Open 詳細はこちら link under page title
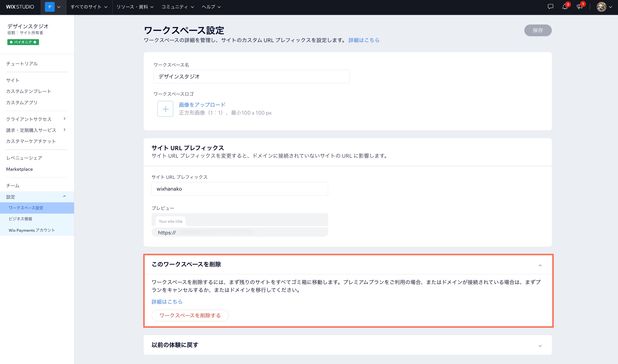This screenshot has width=618, height=364. pyautogui.click(x=364, y=40)
